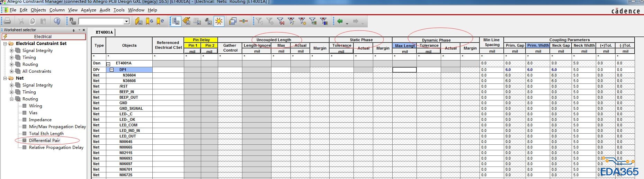
Task: Click the grey Forward arrow
Action: click(356, 21)
